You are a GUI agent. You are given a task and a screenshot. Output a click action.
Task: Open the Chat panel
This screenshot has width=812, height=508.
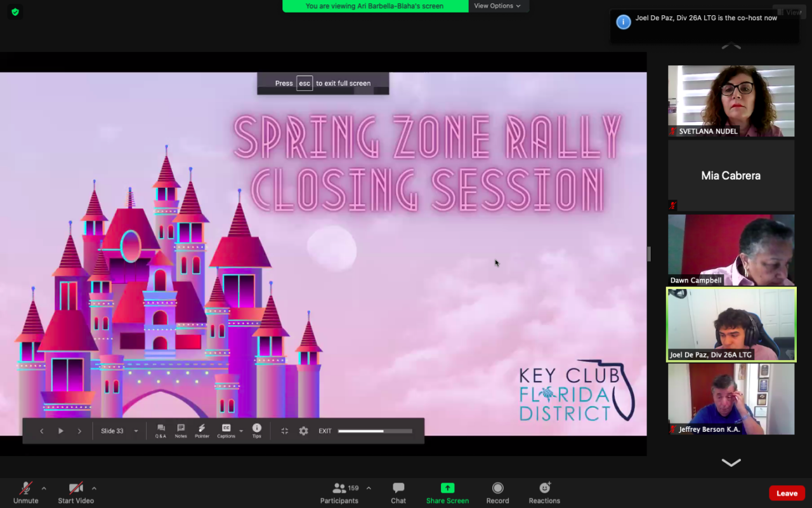tap(398, 492)
